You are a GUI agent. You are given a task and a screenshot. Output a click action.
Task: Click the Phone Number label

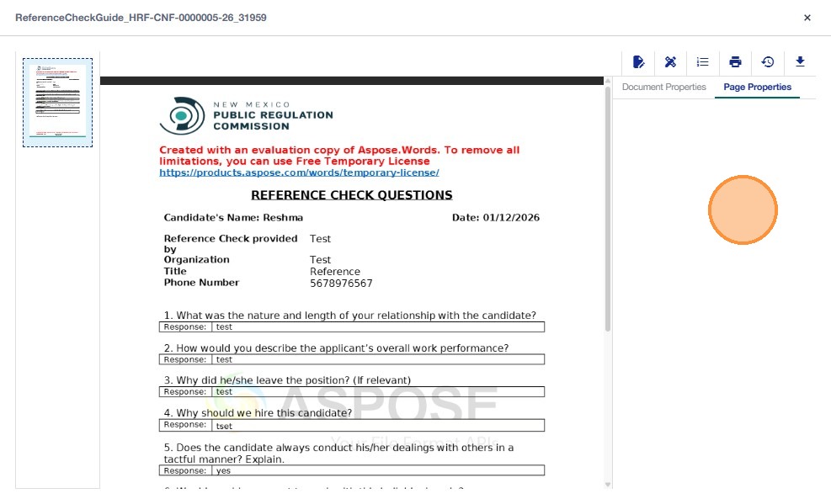[201, 283]
